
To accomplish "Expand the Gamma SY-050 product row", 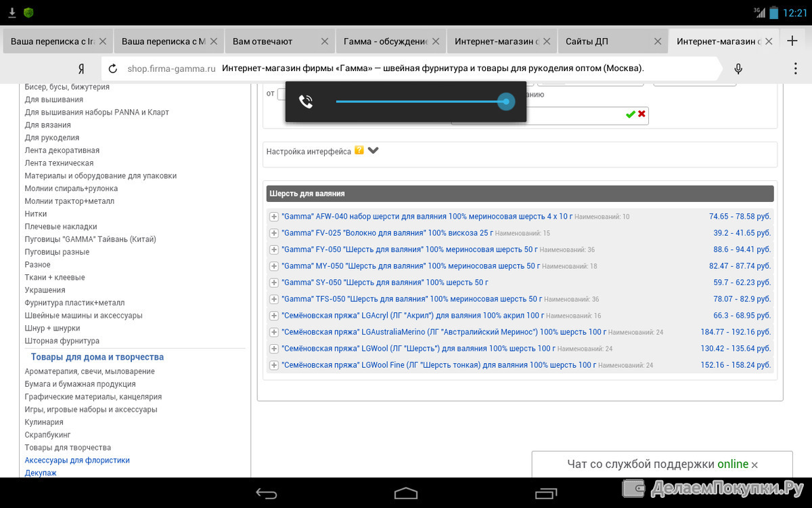I will tap(274, 282).
